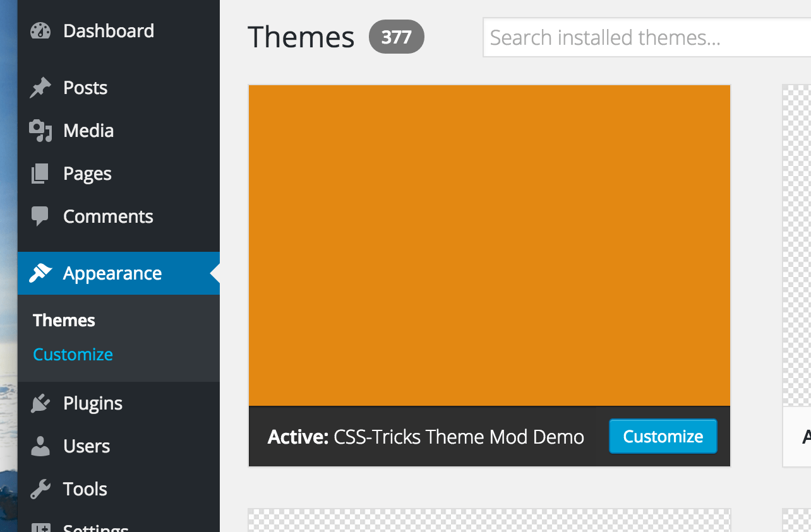Open the Customize submenu entry

pyautogui.click(x=72, y=354)
